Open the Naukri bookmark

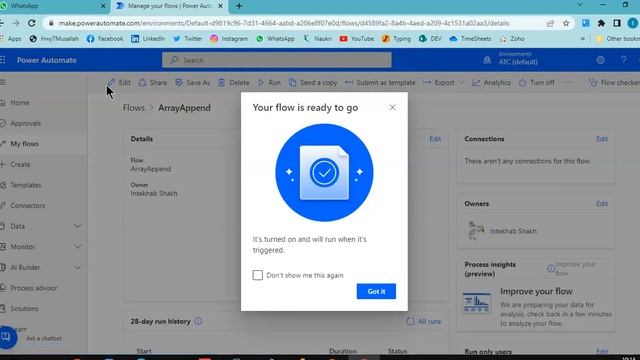pos(318,39)
